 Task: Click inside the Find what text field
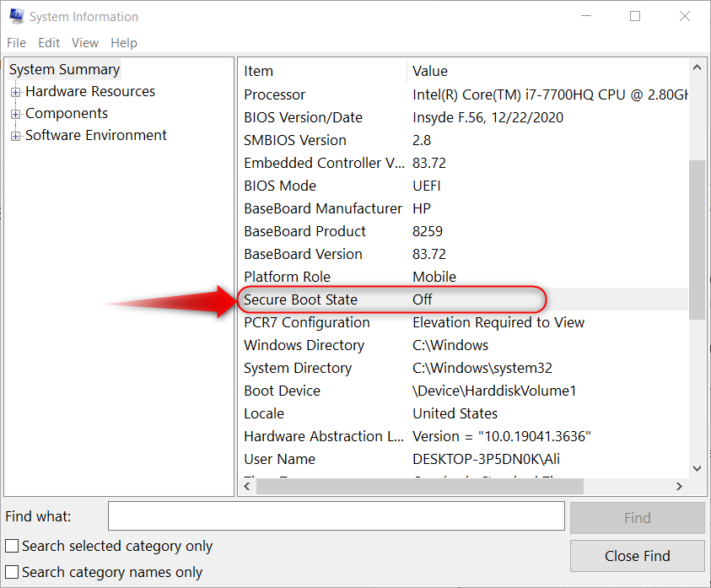[x=336, y=515]
